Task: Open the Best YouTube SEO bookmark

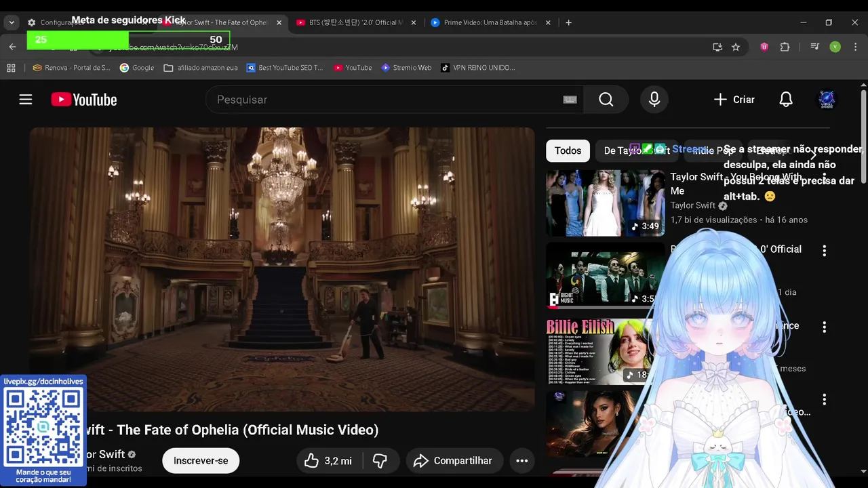Action: (x=285, y=68)
